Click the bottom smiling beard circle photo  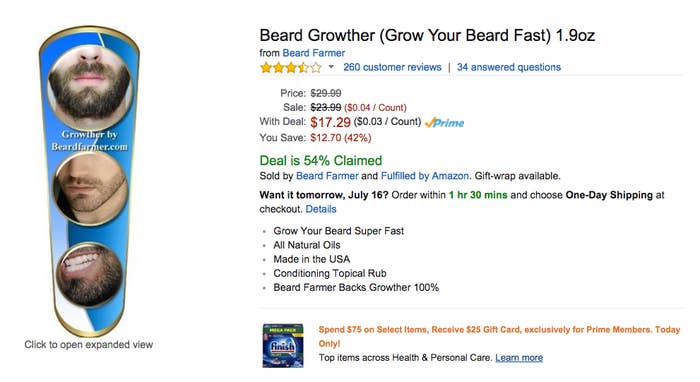[90, 274]
